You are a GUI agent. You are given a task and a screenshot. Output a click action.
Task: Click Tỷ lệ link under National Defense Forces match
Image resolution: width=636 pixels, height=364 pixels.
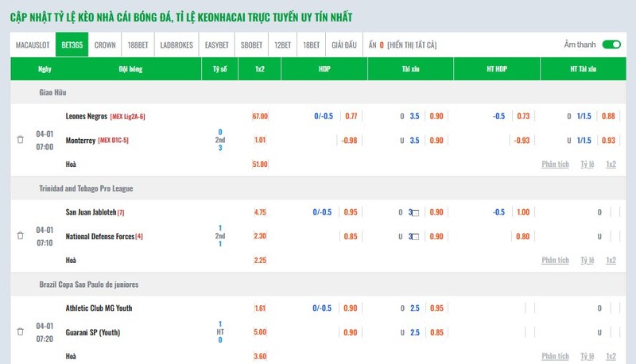(x=588, y=260)
